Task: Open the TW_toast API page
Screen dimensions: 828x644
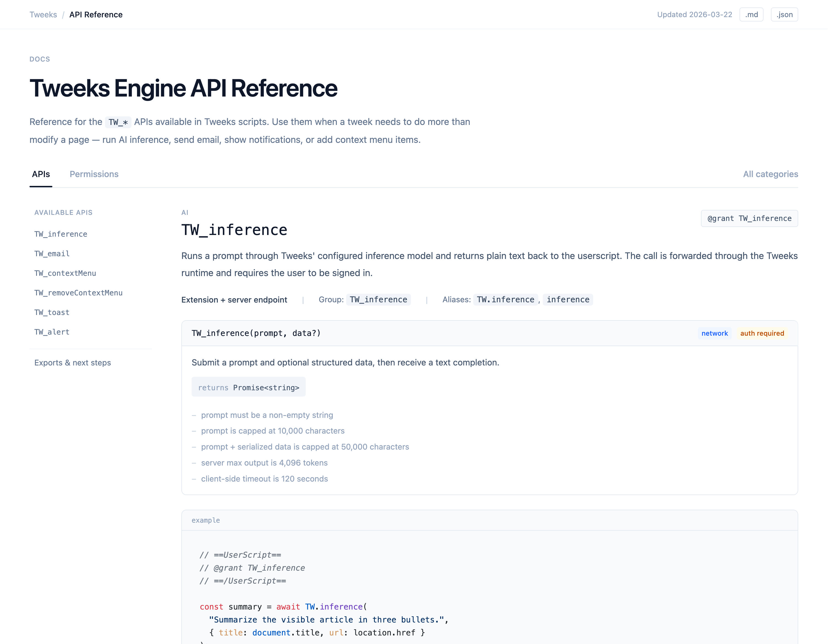Action: tap(51, 312)
